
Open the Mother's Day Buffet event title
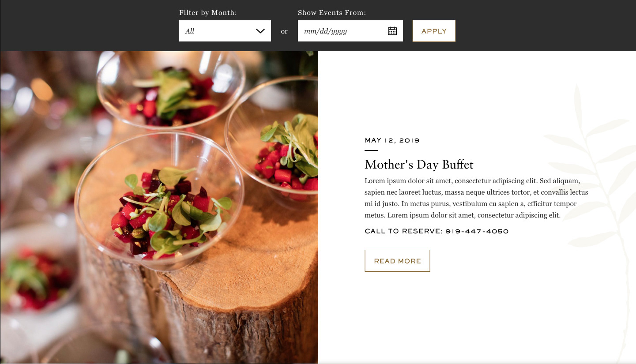point(419,165)
